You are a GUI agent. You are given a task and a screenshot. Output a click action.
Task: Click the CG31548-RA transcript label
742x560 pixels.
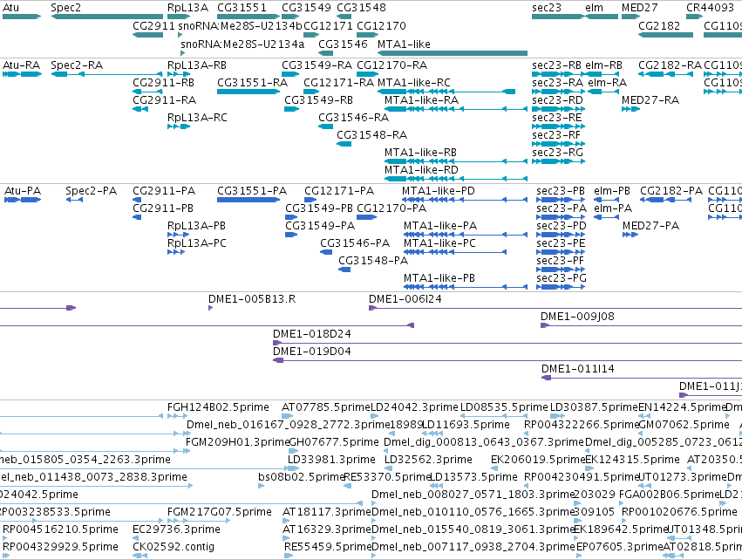pyautogui.click(x=372, y=135)
